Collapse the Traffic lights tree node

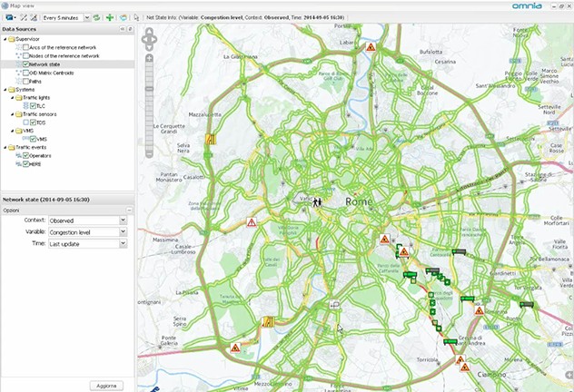(12, 98)
